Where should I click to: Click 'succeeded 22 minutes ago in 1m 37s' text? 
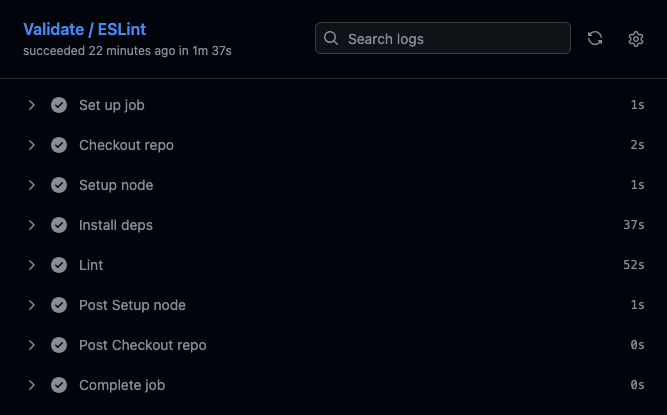point(127,51)
